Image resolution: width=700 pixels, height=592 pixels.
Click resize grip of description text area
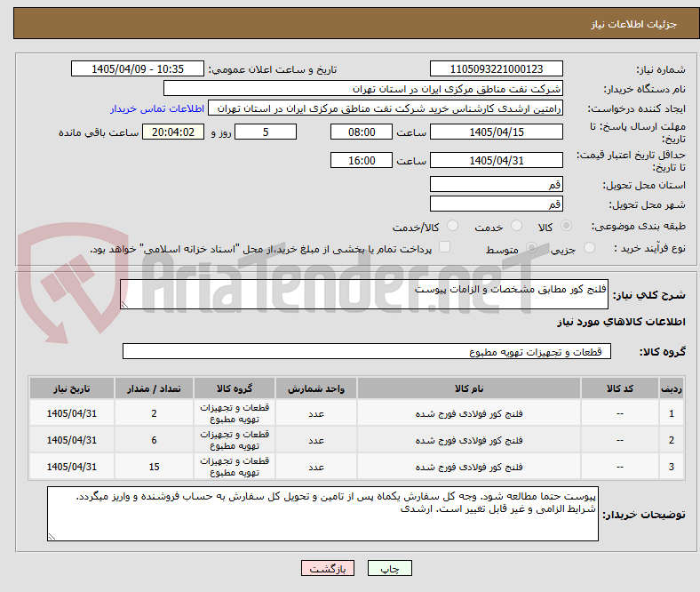124,304
